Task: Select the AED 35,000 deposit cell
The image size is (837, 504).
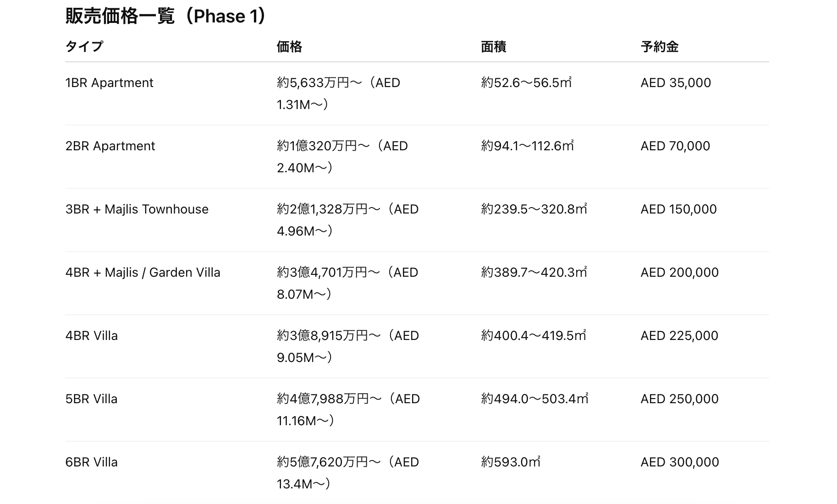Action: pyautogui.click(x=675, y=83)
